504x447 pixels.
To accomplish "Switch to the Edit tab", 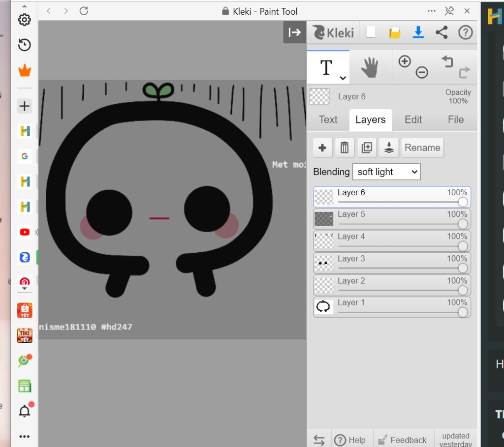I will click(413, 120).
